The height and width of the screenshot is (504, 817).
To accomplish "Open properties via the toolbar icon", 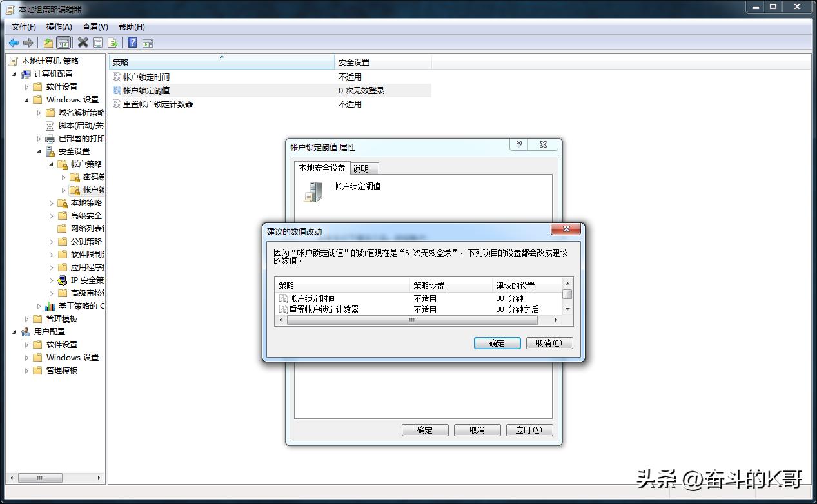I will click(97, 43).
